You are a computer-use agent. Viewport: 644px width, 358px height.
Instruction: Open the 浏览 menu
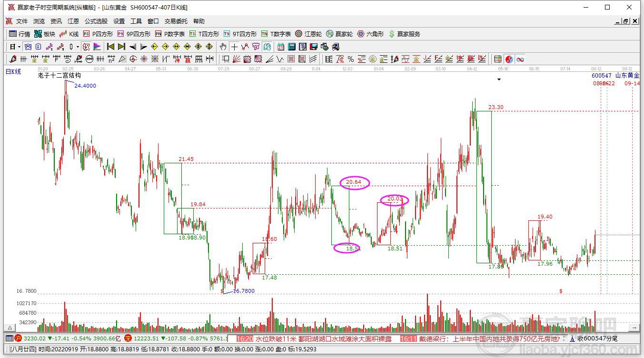click(x=39, y=21)
